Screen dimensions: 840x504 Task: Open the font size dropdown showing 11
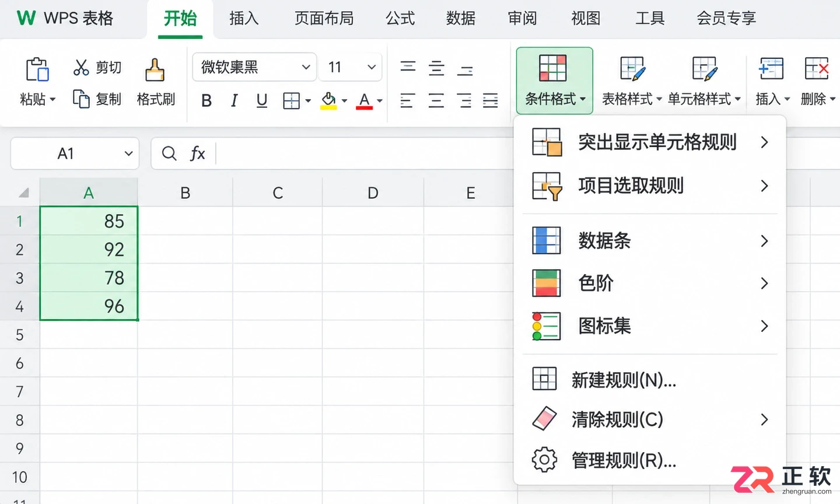351,67
